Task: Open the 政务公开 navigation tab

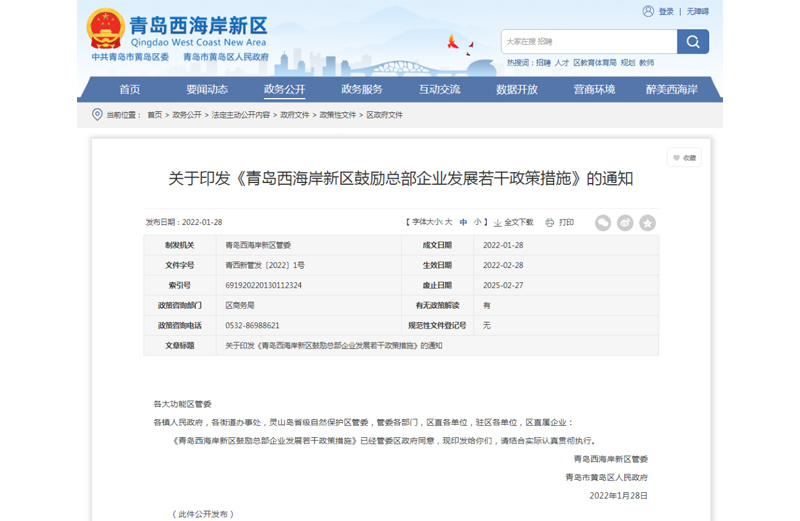Action: pyautogui.click(x=285, y=89)
